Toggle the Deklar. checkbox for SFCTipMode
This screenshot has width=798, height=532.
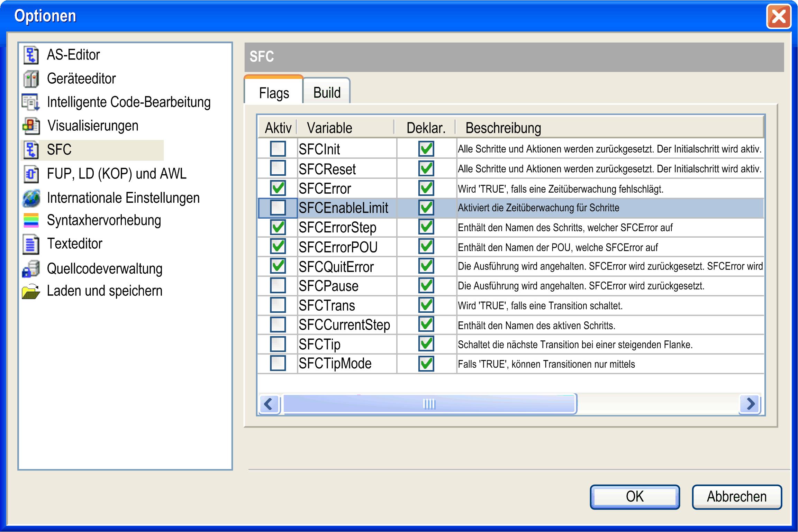[x=426, y=364]
